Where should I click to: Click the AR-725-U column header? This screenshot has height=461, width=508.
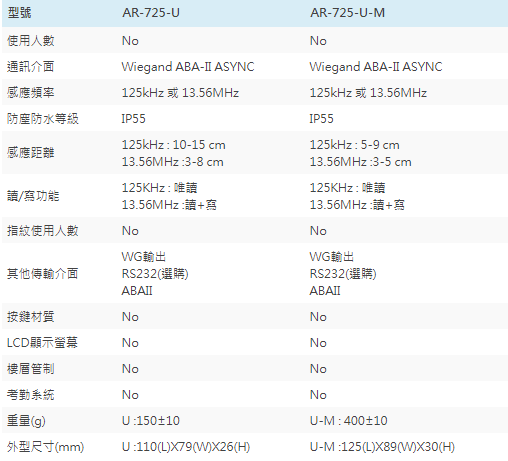tap(151, 13)
